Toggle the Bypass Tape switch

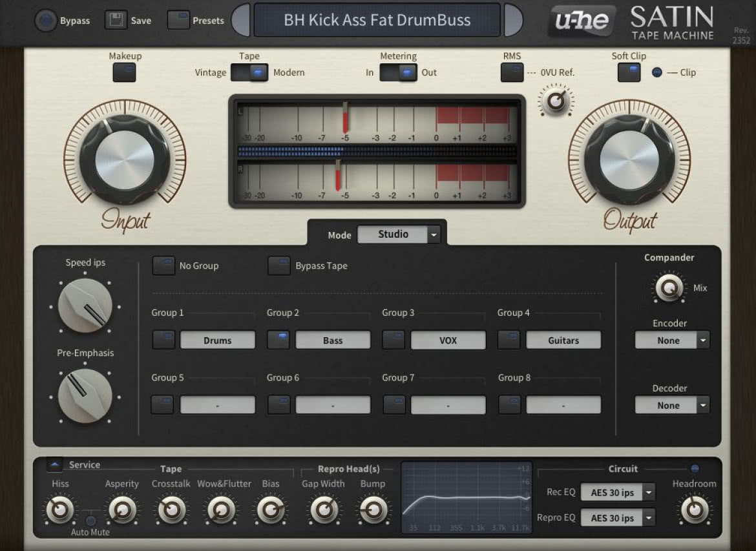(279, 265)
